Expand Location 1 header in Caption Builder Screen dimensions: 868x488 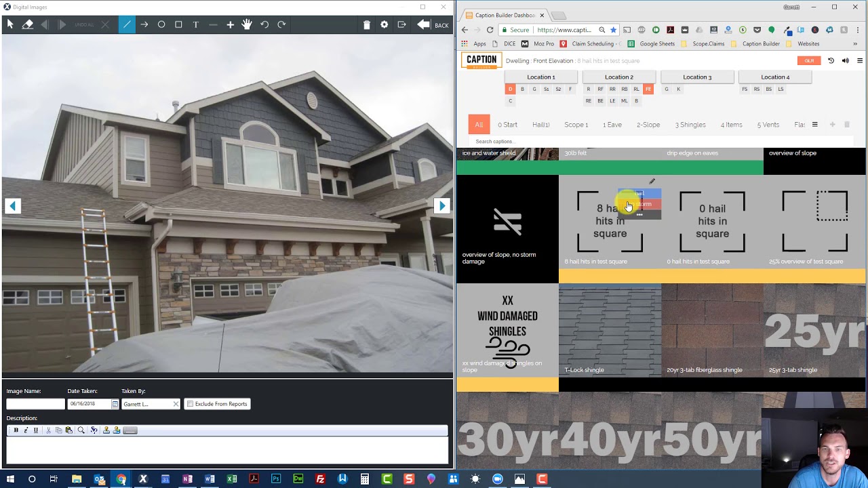[x=541, y=77]
